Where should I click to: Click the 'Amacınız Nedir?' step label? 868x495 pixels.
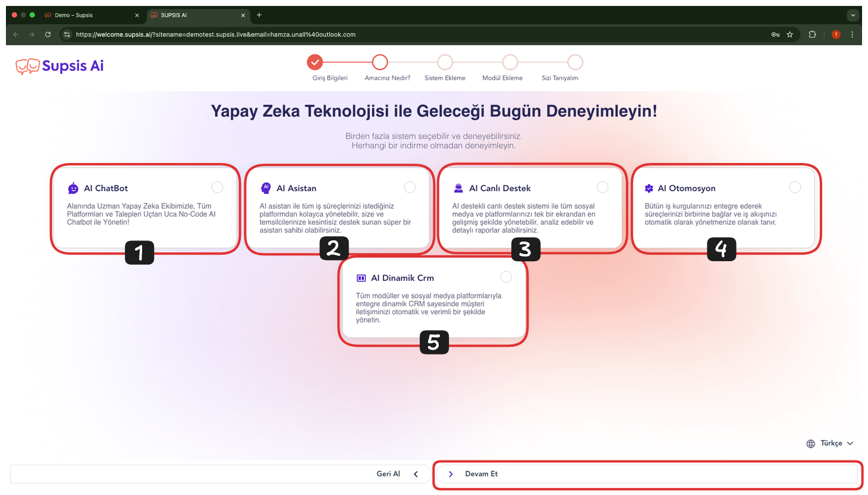tap(388, 78)
